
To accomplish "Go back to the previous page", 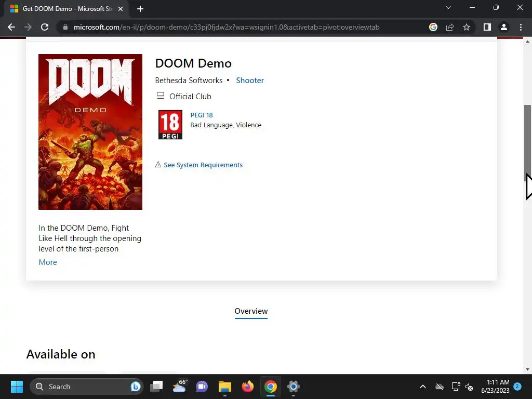I will click(x=11, y=27).
